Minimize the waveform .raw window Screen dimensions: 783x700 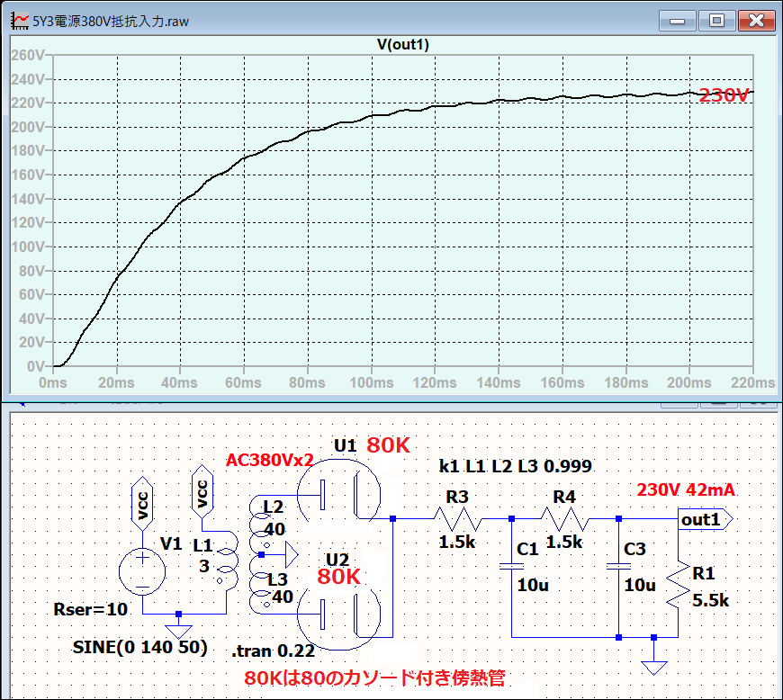click(678, 19)
